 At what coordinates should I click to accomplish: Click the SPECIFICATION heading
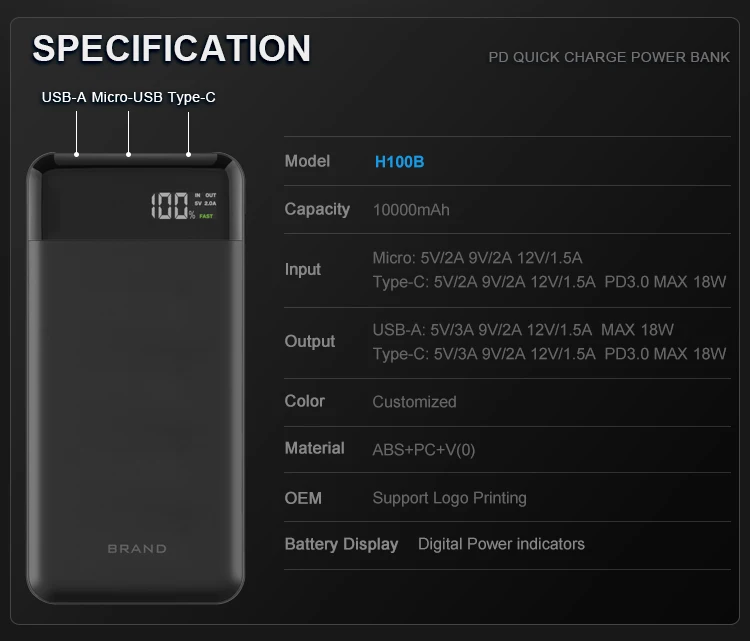pos(172,48)
